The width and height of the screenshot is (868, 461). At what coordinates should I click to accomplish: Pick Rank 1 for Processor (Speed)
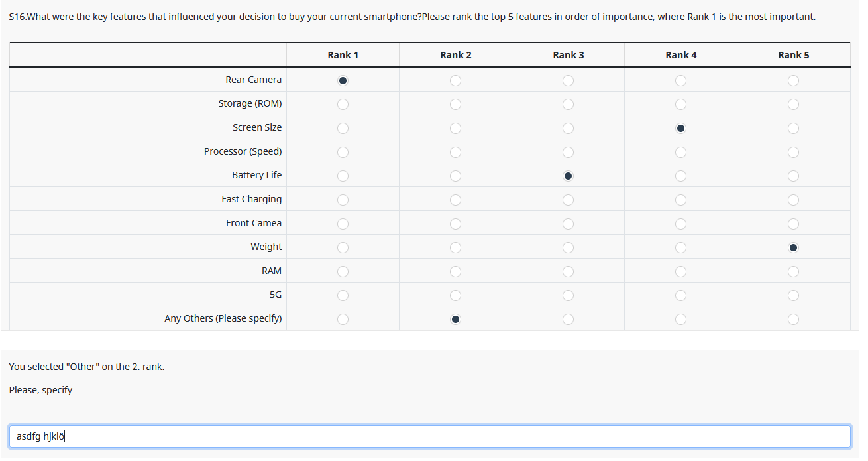[343, 153]
